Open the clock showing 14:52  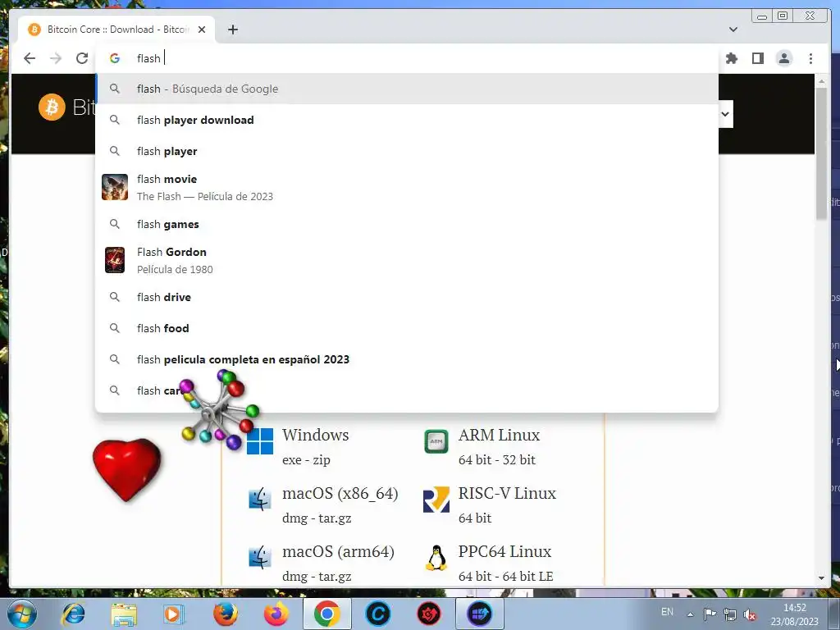click(794, 614)
